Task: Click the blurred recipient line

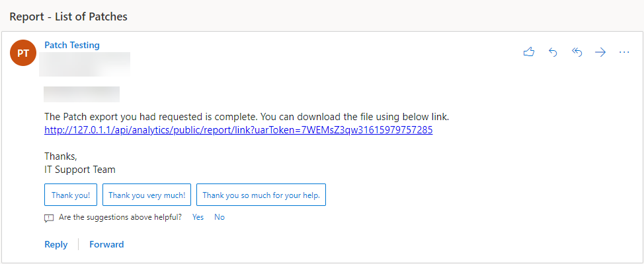Action: (x=82, y=94)
